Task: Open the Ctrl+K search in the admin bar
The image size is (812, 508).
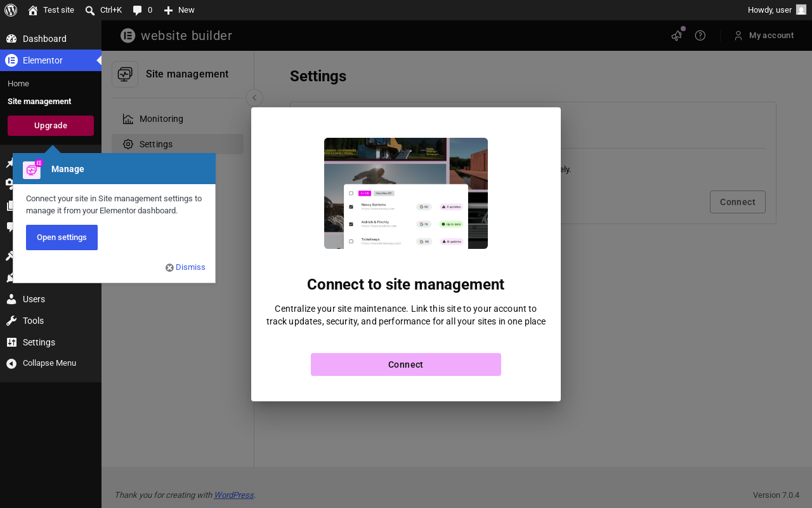Action: [103, 10]
